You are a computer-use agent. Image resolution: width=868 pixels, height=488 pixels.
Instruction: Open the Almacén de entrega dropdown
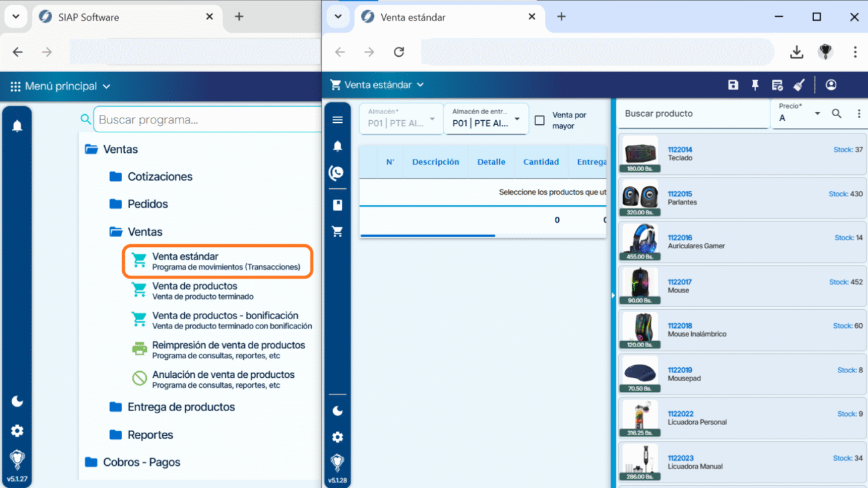pyautogui.click(x=485, y=119)
